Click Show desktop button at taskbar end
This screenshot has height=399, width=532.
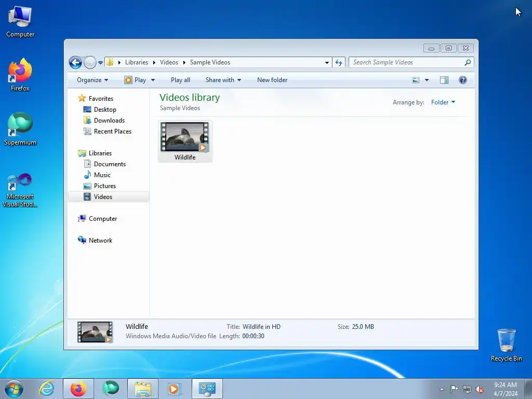pos(528,389)
